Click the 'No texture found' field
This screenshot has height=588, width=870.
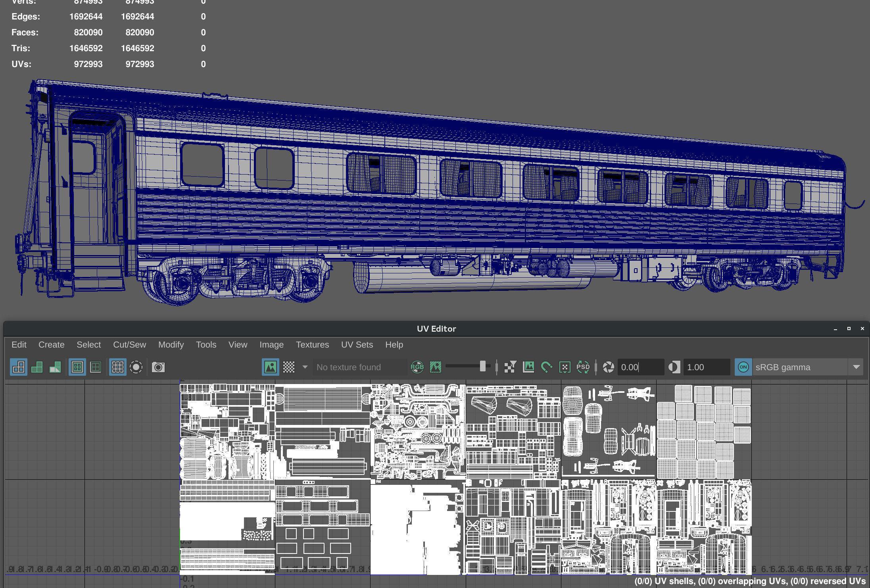[x=360, y=367]
